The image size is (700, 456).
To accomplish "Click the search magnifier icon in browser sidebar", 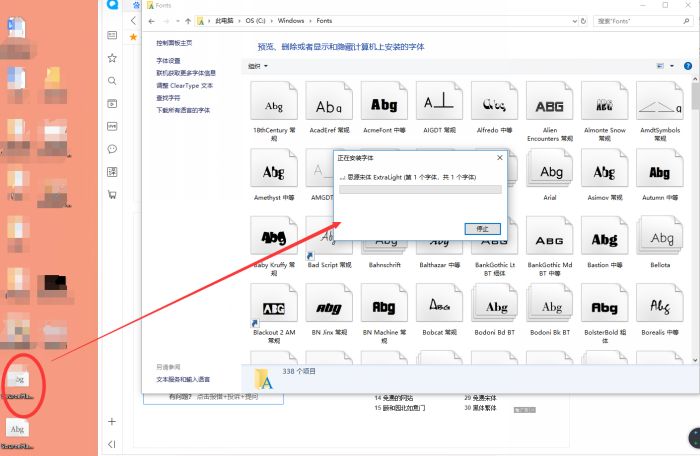I will (112, 80).
